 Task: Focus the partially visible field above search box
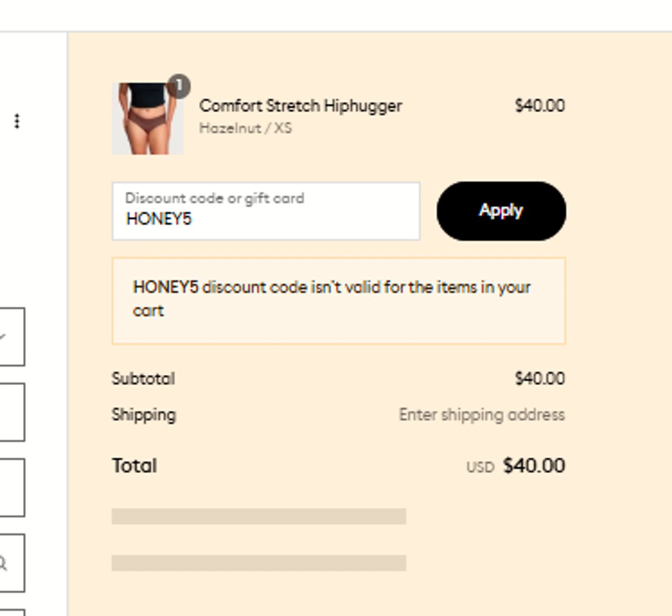(x=12, y=488)
